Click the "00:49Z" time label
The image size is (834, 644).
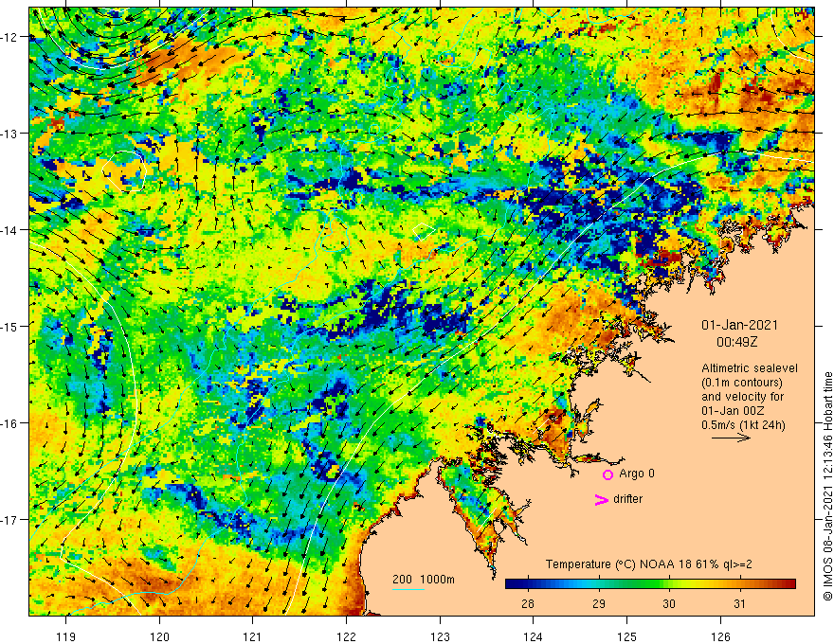(x=736, y=342)
